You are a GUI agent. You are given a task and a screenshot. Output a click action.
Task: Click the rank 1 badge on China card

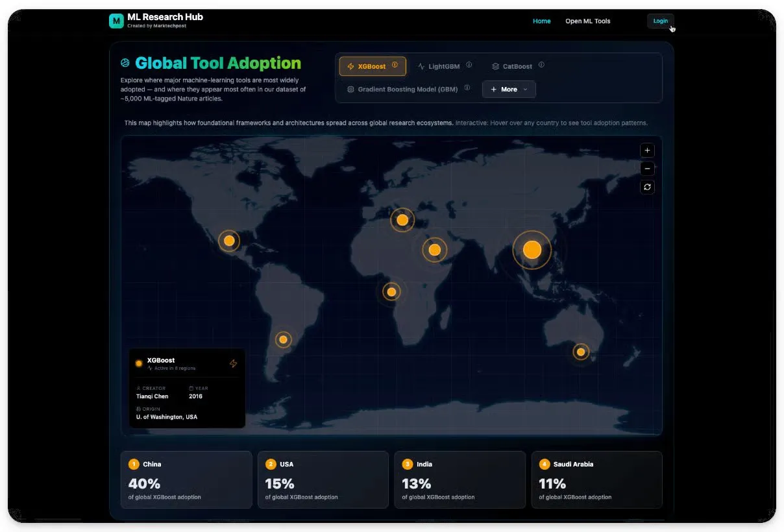coord(134,464)
